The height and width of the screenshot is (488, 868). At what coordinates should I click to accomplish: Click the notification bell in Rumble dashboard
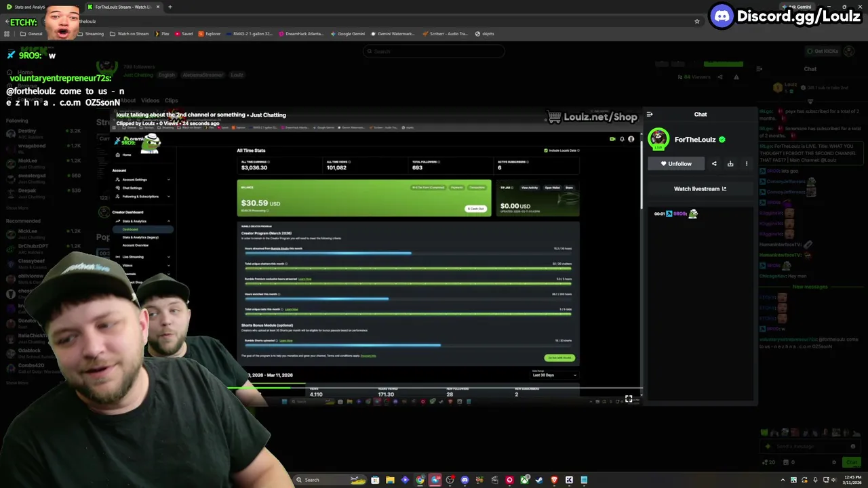[x=622, y=140]
